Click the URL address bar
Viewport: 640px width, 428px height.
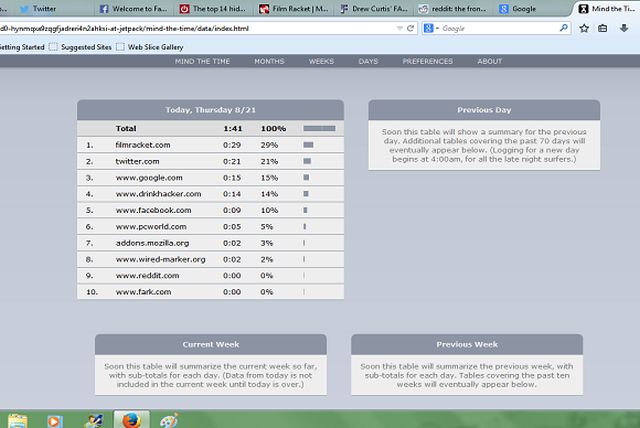click(196, 28)
